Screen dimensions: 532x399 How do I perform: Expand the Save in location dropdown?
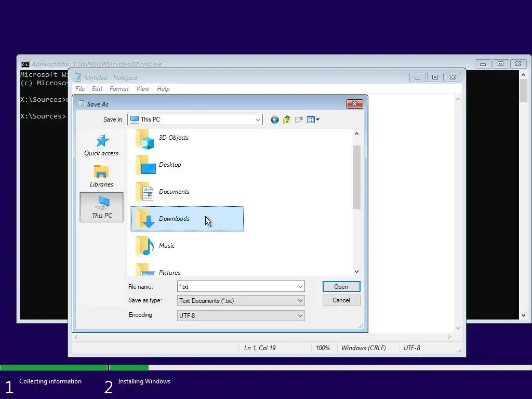(x=258, y=119)
